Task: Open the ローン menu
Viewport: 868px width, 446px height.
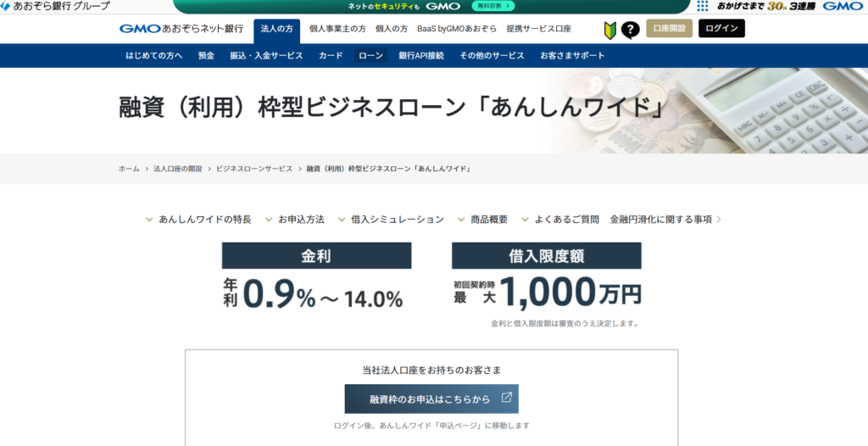Action: [x=371, y=55]
